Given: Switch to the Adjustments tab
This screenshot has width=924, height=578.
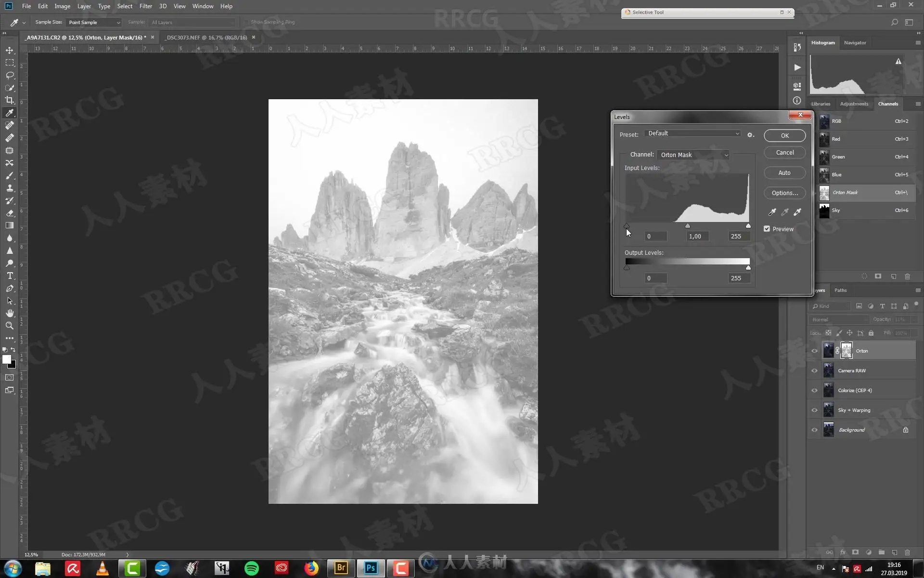Looking at the screenshot, I should [854, 104].
